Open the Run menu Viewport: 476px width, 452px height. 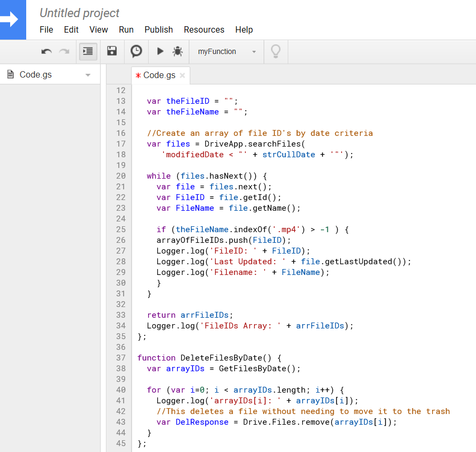click(x=126, y=29)
